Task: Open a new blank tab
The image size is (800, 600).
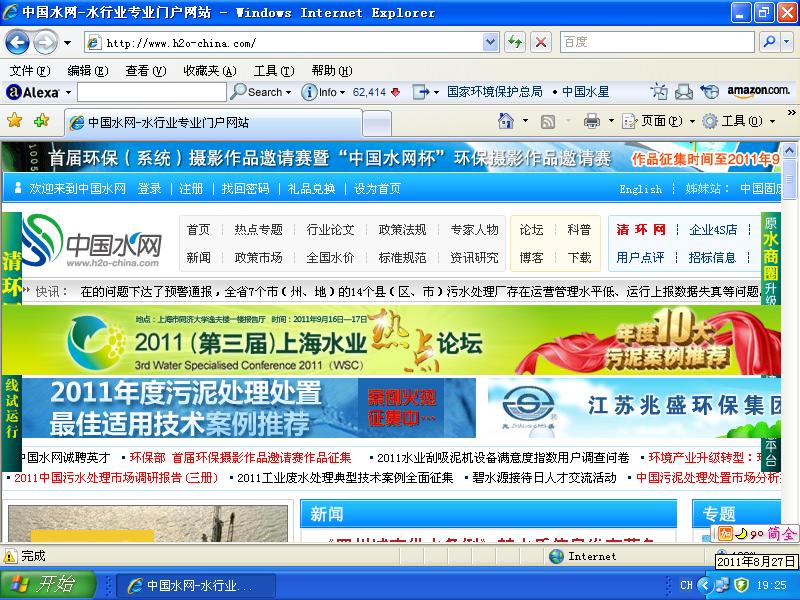Action: (x=377, y=123)
